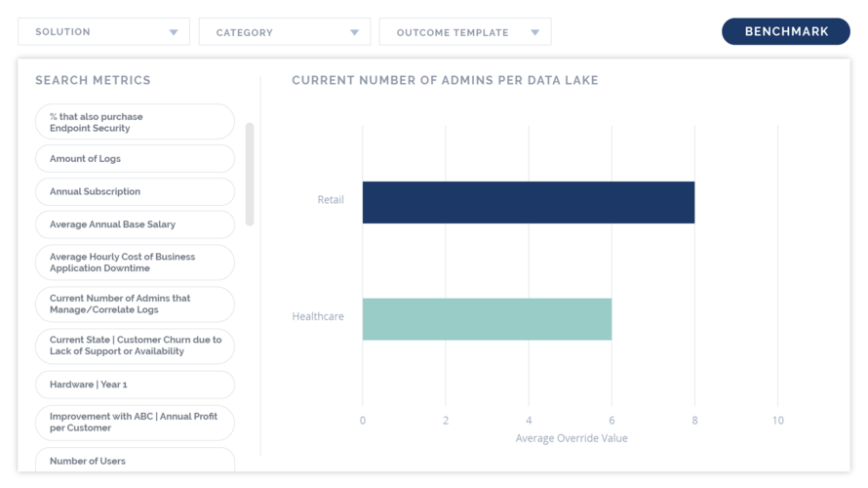Select Average Annual Base Salary metric
Viewport: 868px width, 488px height.
[x=135, y=224]
